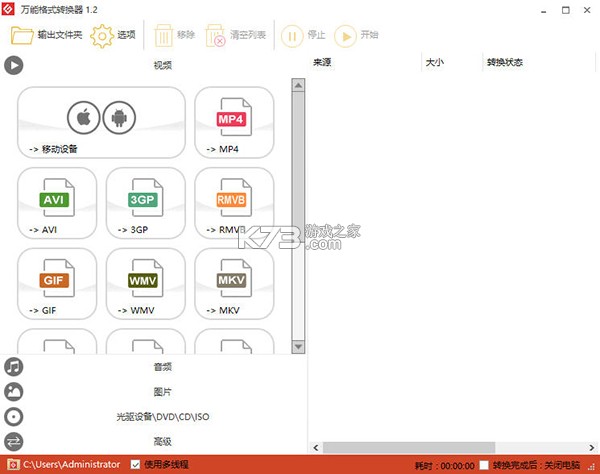Click the Android device icon
Screen dimensions: 600x474
click(x=119, y=117)
